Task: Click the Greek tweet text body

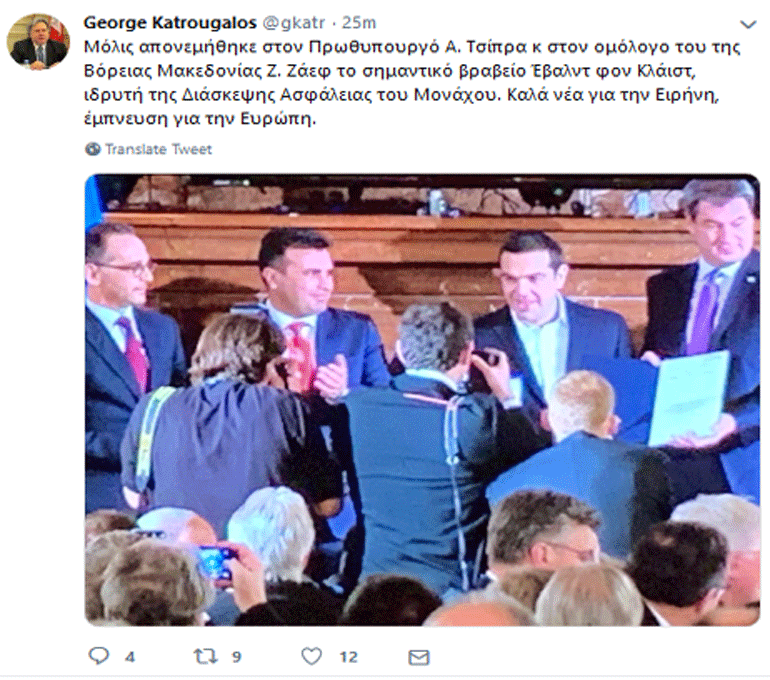Action: click(x=412, y=83)
